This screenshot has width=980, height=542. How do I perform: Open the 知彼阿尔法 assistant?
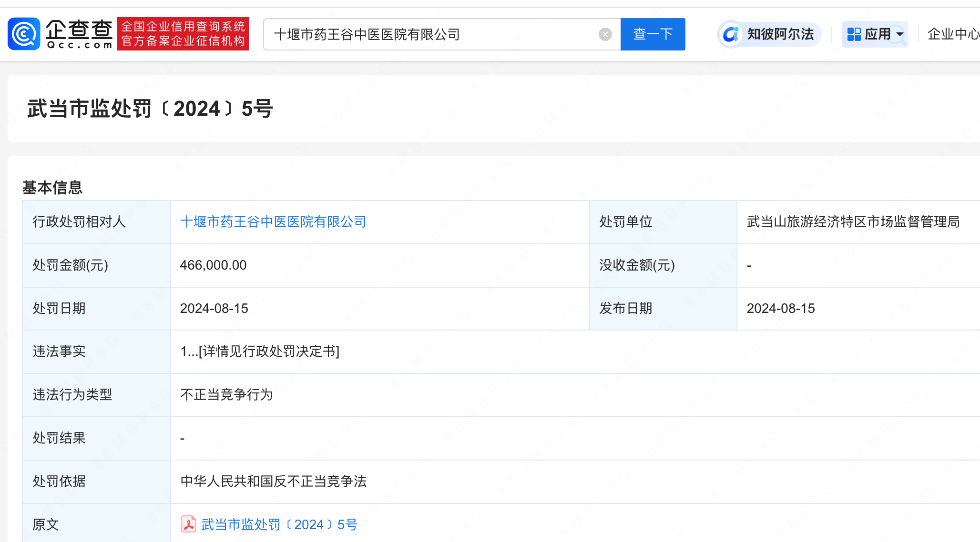click(769, 34)
